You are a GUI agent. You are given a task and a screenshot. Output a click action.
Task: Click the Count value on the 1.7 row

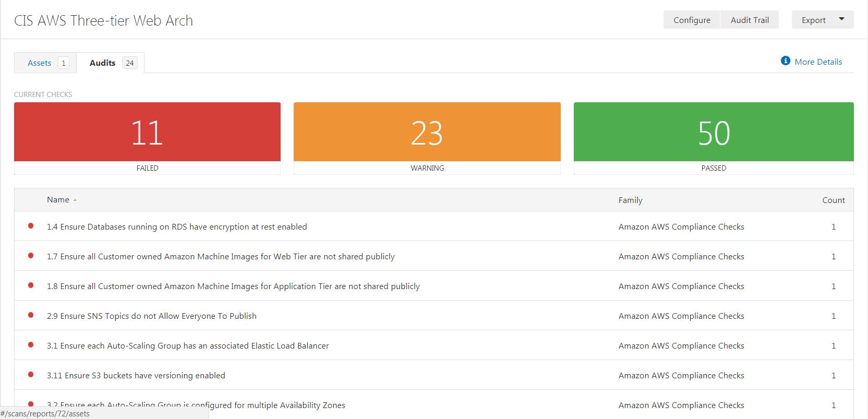tap(834, 256)
